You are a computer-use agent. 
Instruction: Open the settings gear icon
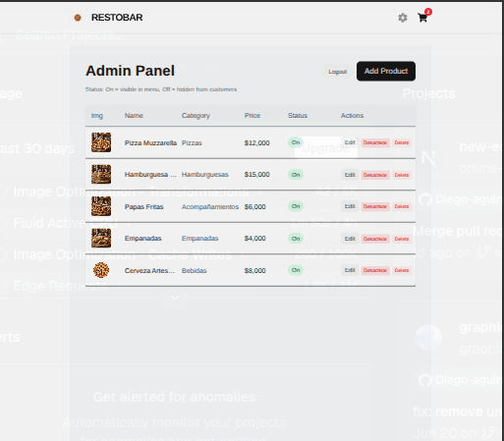[403, 18]
